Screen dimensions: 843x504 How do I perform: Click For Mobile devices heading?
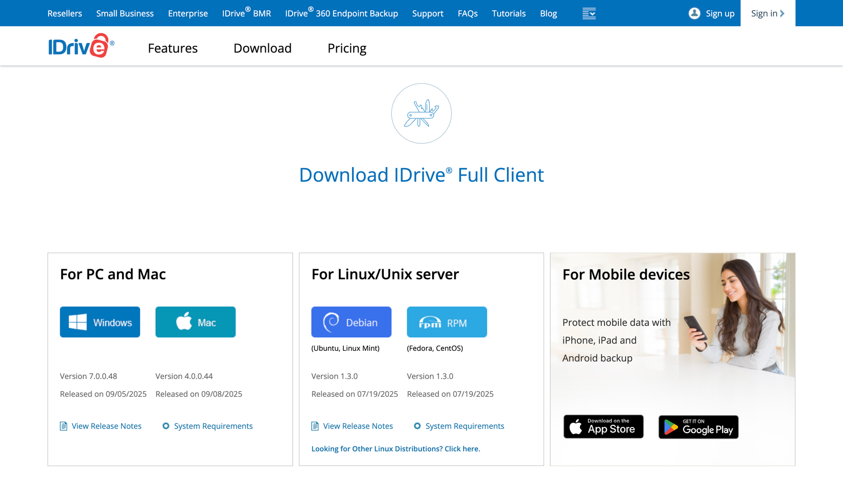tap(626, 275)
